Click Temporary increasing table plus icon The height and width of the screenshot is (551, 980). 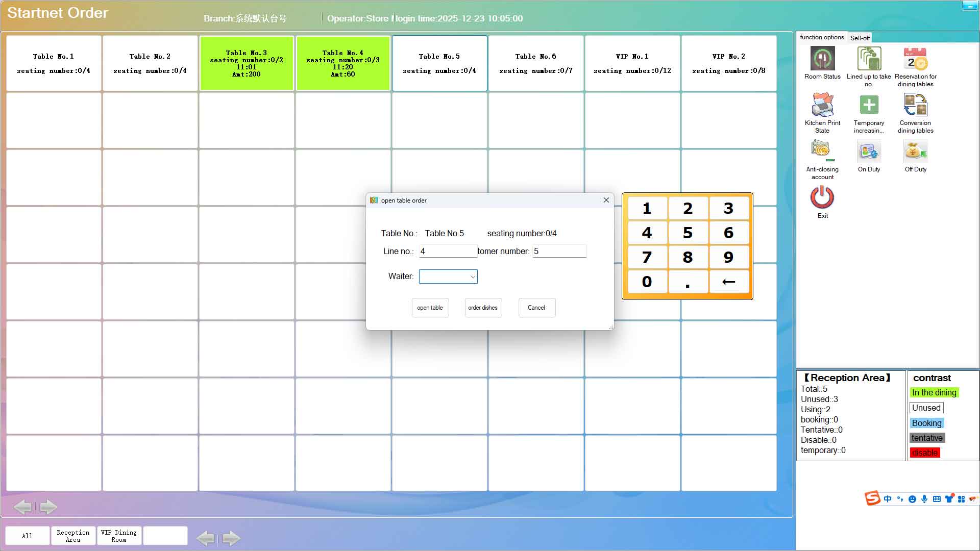tap(869, 105)
